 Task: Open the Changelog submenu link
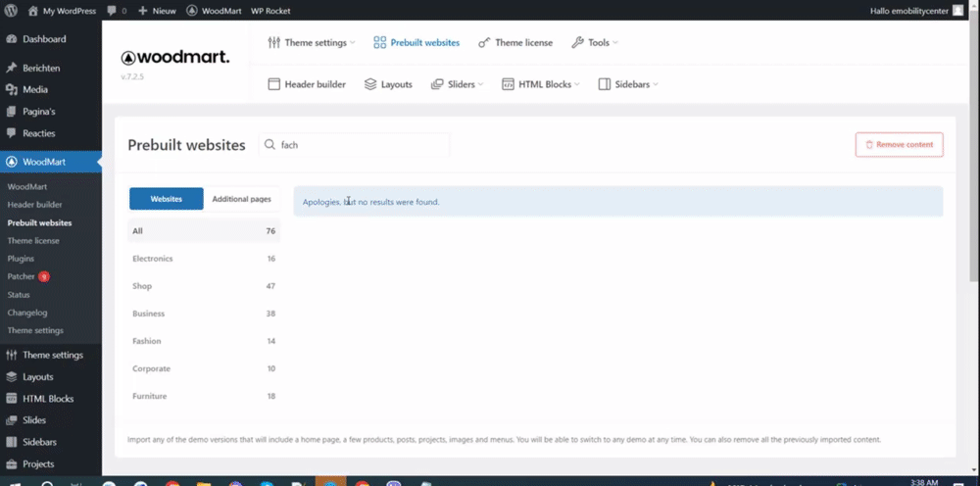[x=27, y=313]
